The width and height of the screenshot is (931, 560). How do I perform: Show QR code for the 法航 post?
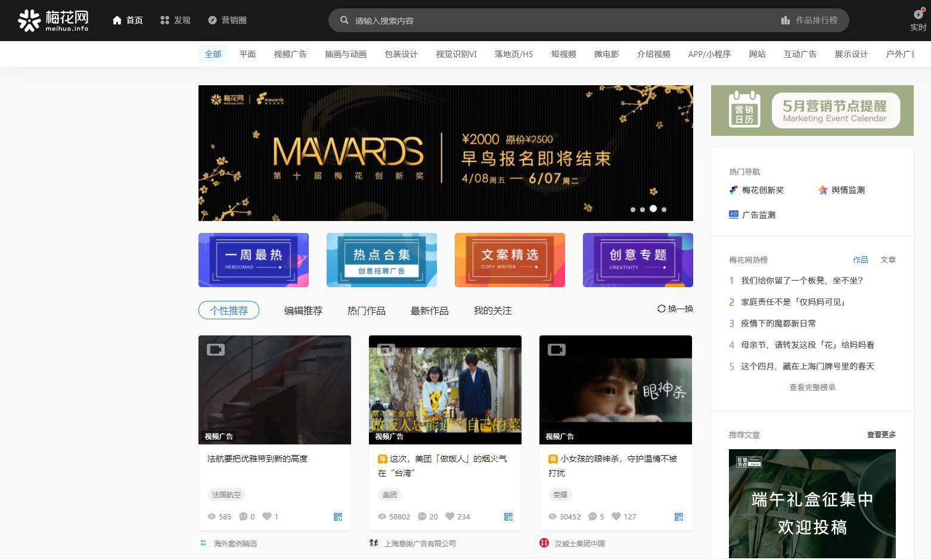coord(338,517)
